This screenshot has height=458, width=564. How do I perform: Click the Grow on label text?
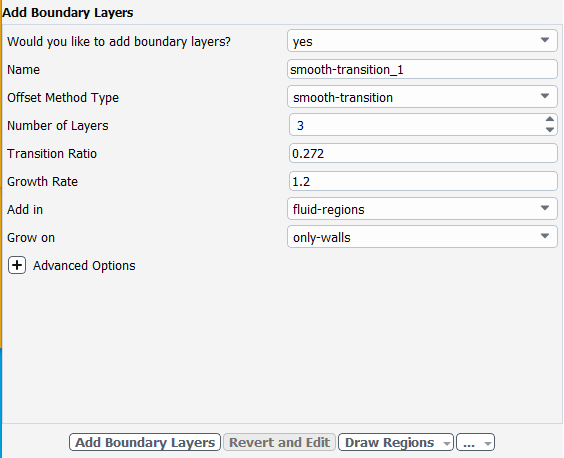pyautogui.click(x=31, y=237)
